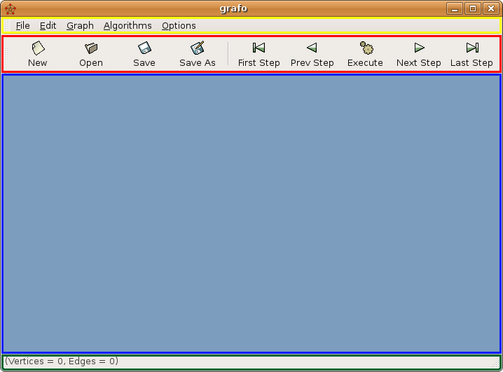Screen dimensions: 503x372
Task: Skip to Last Step icon
Action: click(472, 53)
